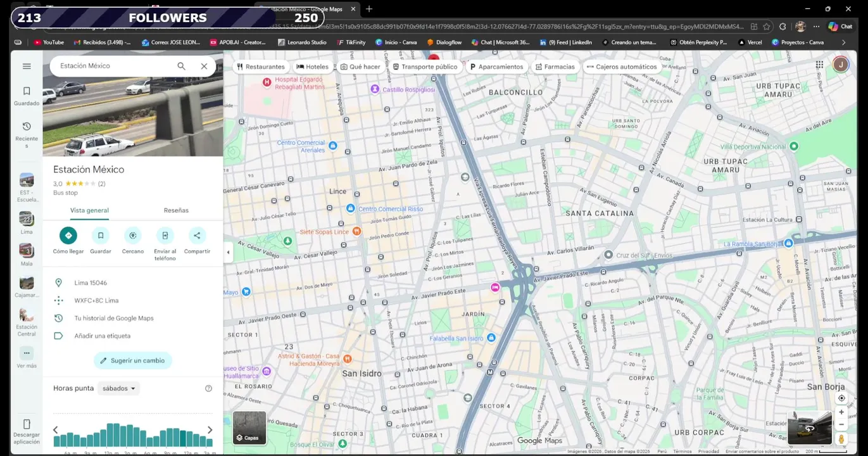This screenshot has height=456, width=868.
Task: Click Falabella San Isidro map marker
Action: coord(490,338)
